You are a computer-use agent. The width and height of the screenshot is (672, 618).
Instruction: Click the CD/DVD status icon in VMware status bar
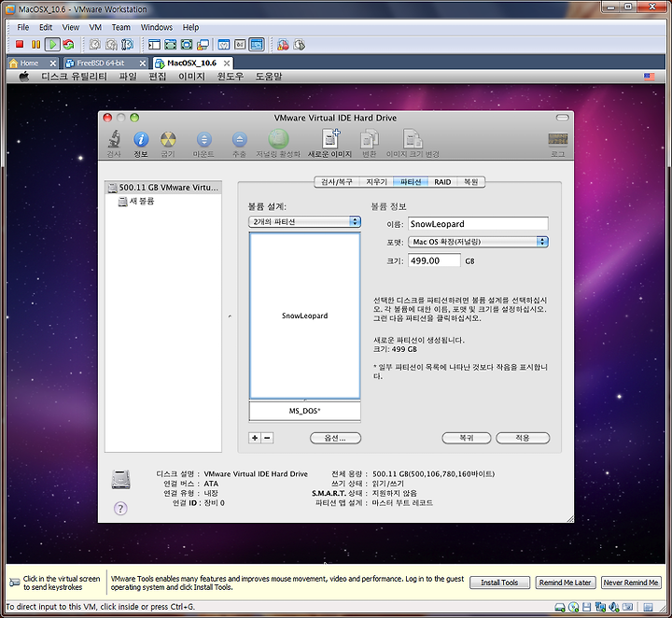[x=573, y=607]
